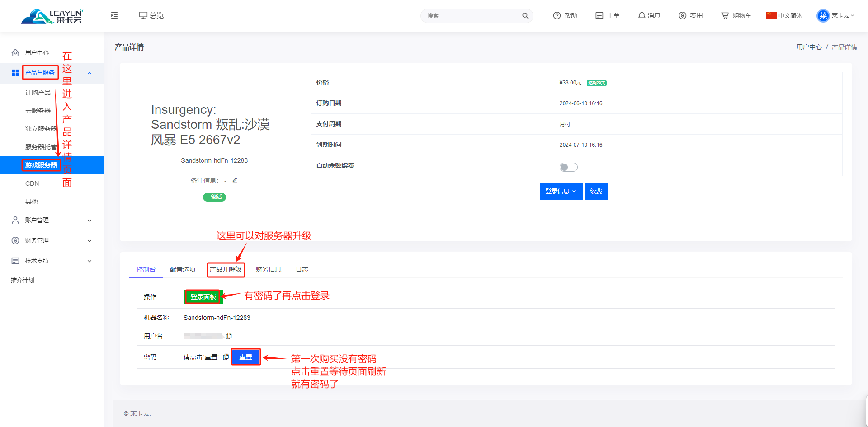Click price value ¥33.00元
This screenshot has height=427, width=868.
click(x=571, y=83)
